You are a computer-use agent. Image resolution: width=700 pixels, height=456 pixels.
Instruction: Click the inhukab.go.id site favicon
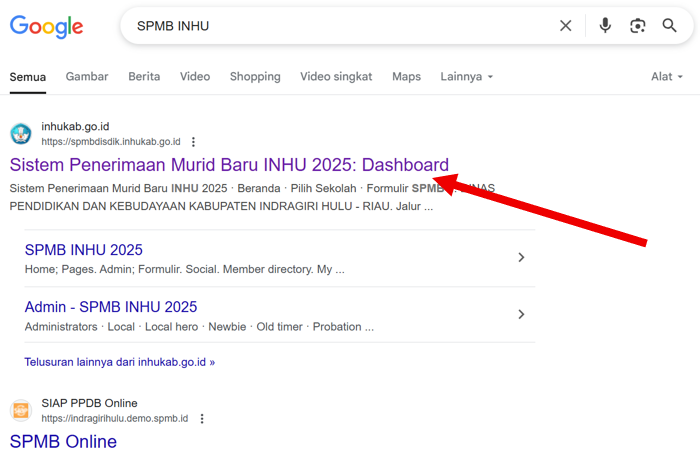(21, 134)
